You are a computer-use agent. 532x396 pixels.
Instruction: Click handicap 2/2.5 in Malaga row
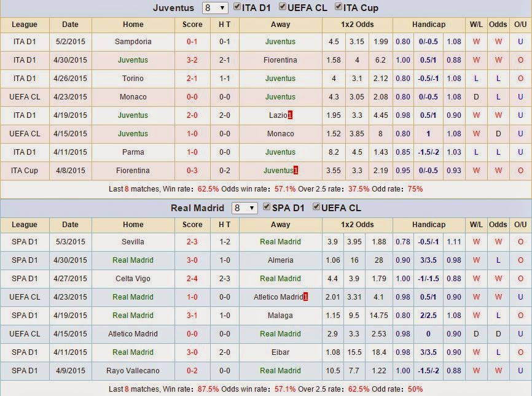pos(428,316)
